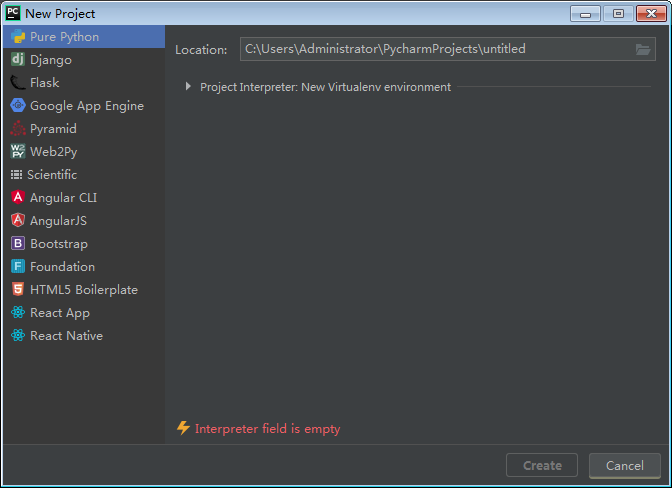Select Pure Python project type

[x=64, y=37]
